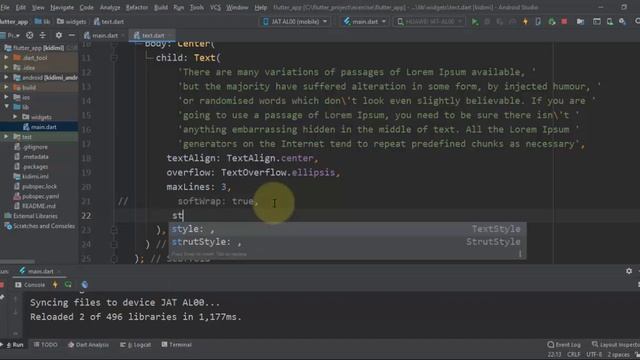The image size is (640, 360).
Task: Click the UTF-8 encoding in status bar
Action: (594, 354)
